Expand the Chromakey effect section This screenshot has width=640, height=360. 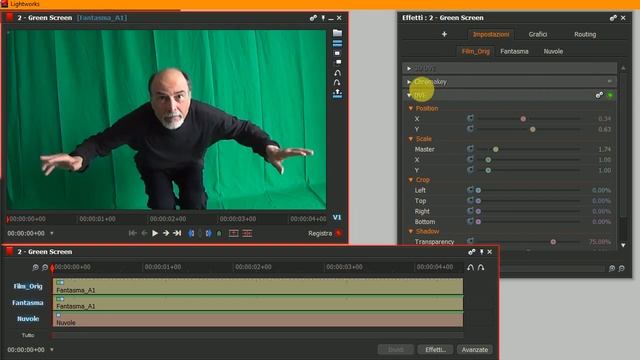(x=409, y=82)
